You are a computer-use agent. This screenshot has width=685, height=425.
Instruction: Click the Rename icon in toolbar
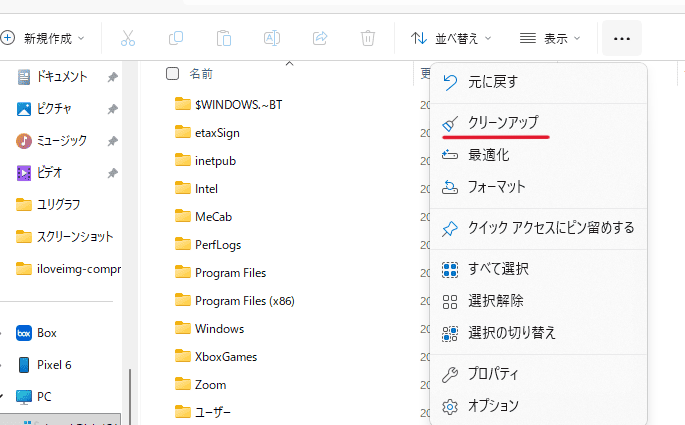coord(272,38)
